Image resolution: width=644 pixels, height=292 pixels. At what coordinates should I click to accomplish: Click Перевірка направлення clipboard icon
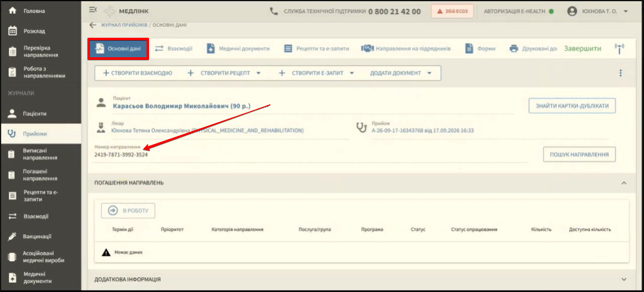tap(13, 52)
